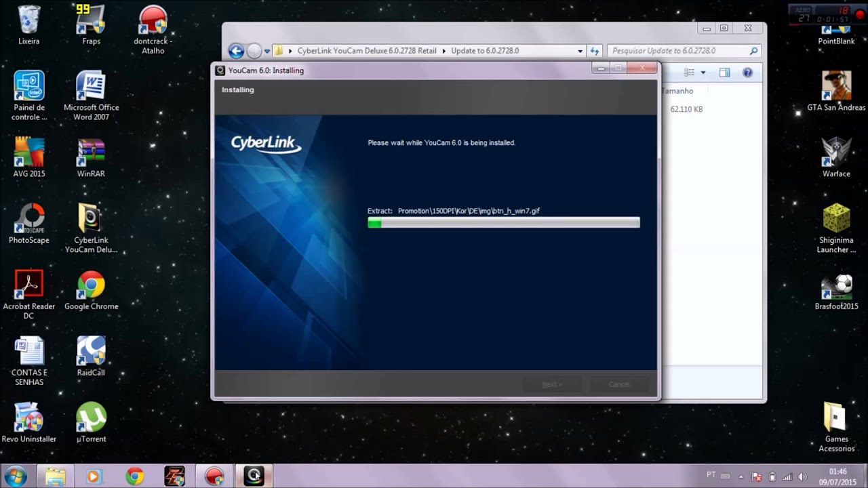Image resolution: width=868 pixels, height=488 pixels.
Task: Open the Games Acessorios desktop folder
Action: pos(836,428)
